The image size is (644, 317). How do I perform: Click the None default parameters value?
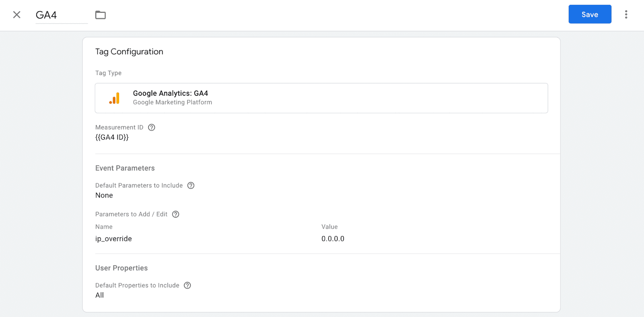tap(104, 196)
